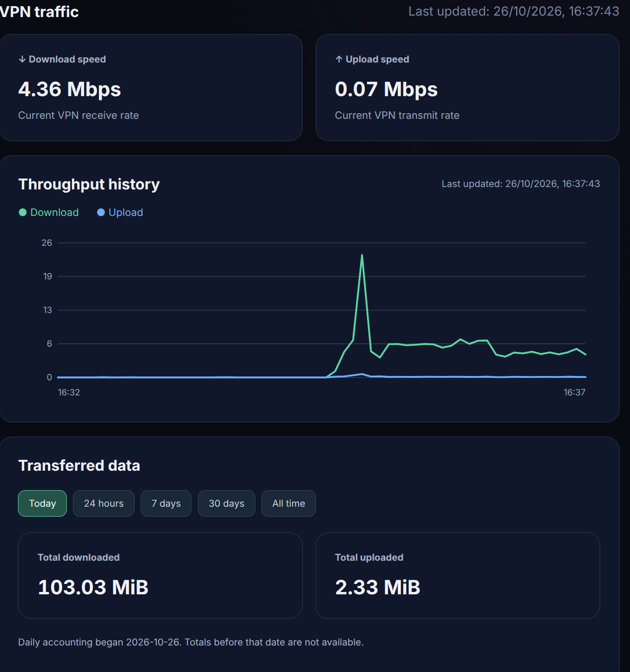Image resolution: width=630 pixels, height=672 pixels.
Task: Toggle the Download series legend label
Action: point(54,212)
